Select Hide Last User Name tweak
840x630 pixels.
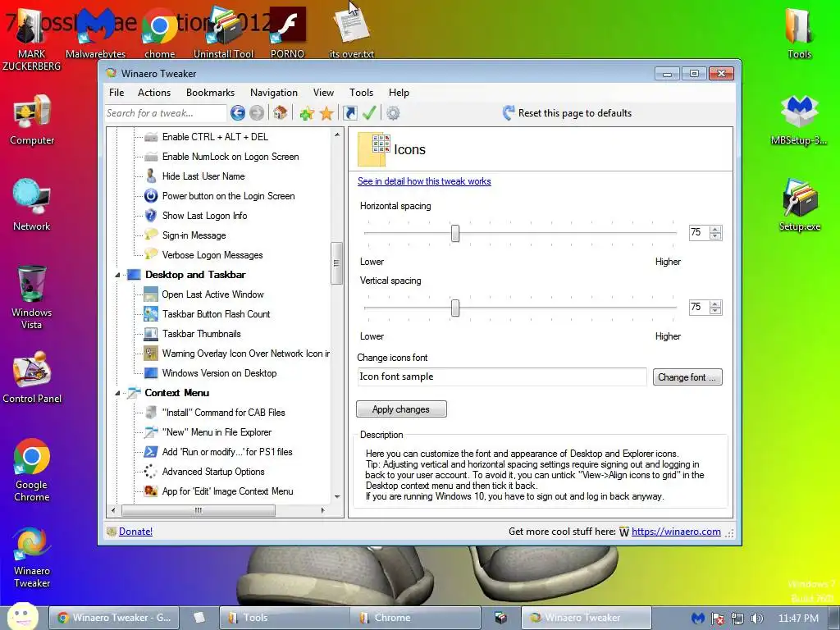pyautogui.click(x=203, y=176)
